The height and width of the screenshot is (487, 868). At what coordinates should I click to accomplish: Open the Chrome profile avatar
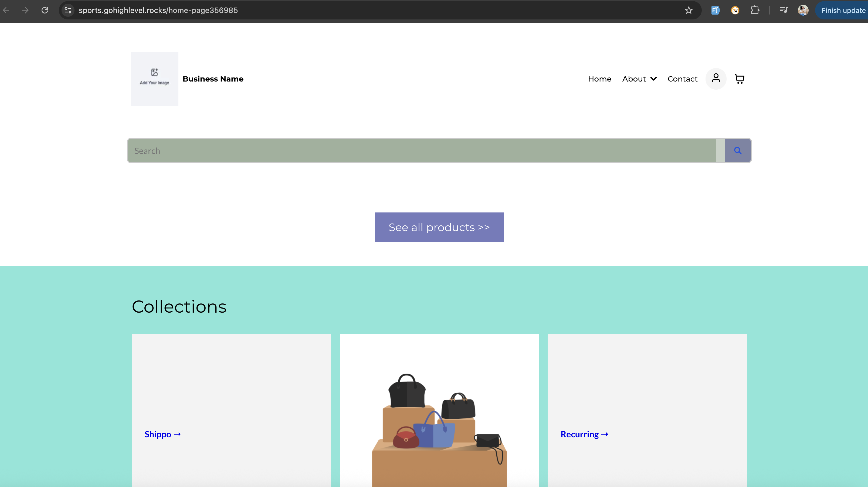803,11
